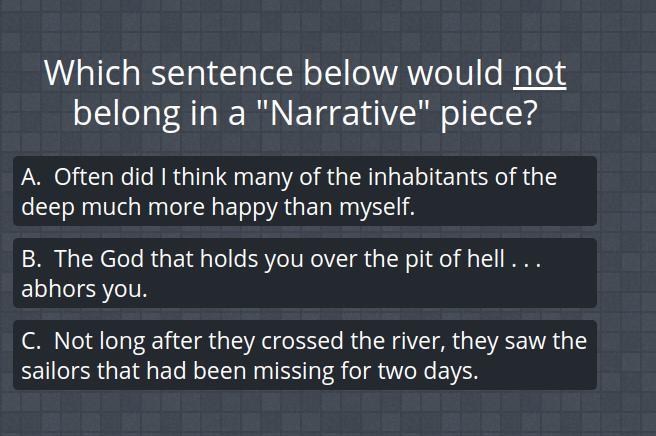Click the ellipsis dots in answer B
Screen dimensions: 656x436
click(526, 265)
